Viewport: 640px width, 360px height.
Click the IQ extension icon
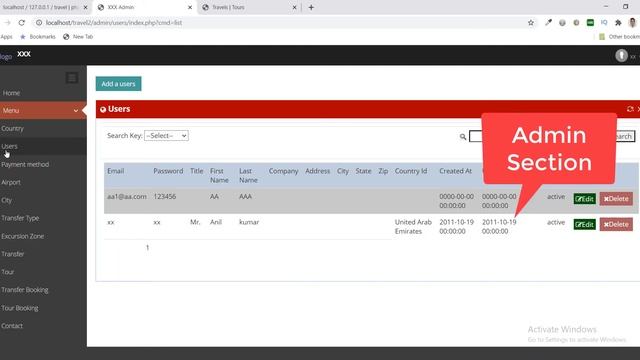click(x=604, y=23)
